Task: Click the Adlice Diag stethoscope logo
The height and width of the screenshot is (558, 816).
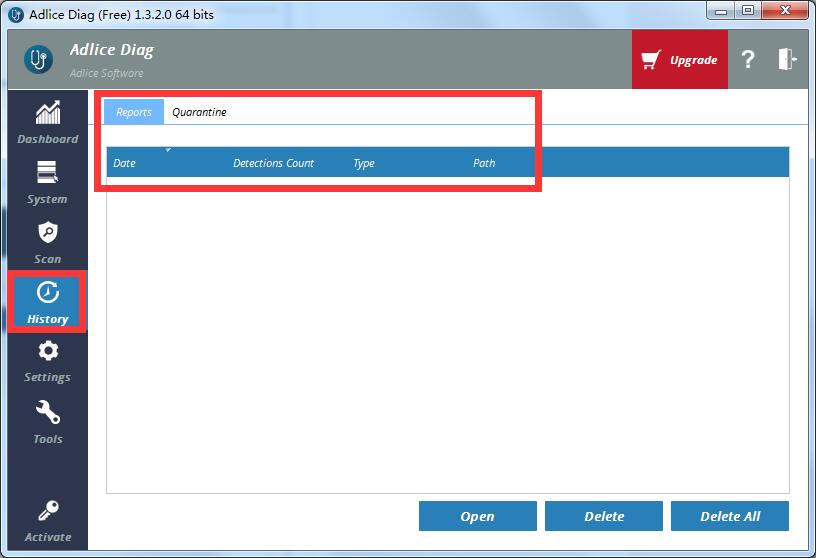Action: 38,59
